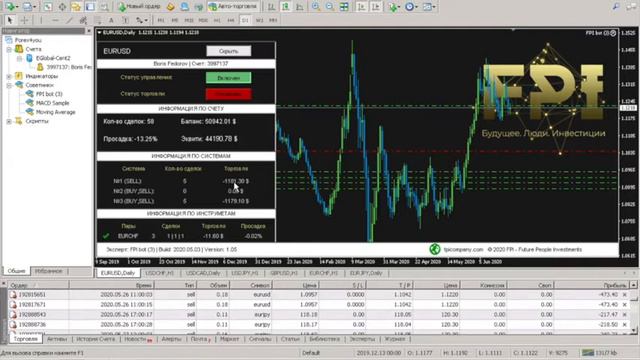Switch to История Счета tab
Viewport: 640px width, 360px height.
96,339
